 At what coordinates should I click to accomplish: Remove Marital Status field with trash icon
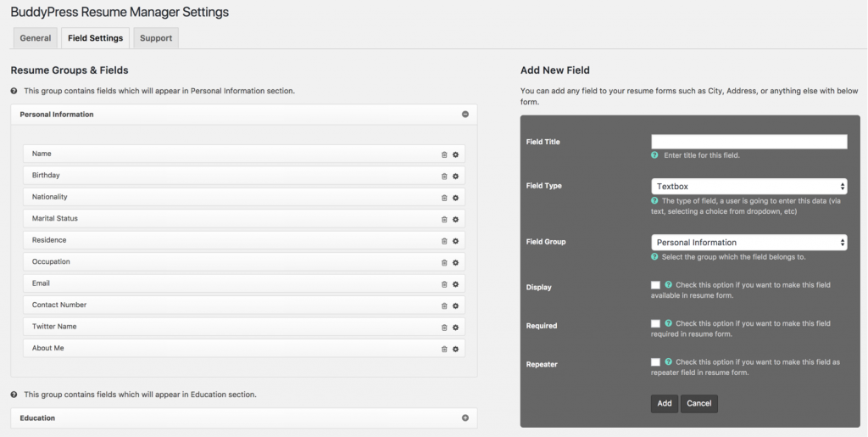click(444, 220)
